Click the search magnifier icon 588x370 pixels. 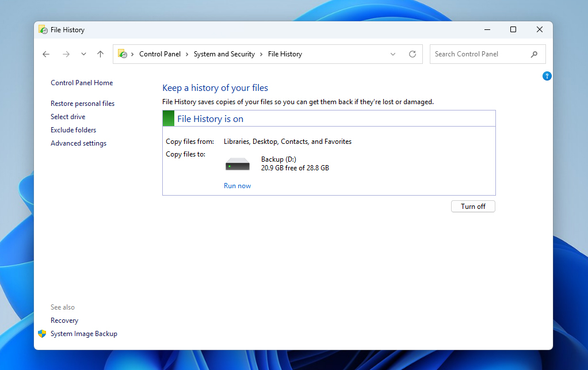534,54
